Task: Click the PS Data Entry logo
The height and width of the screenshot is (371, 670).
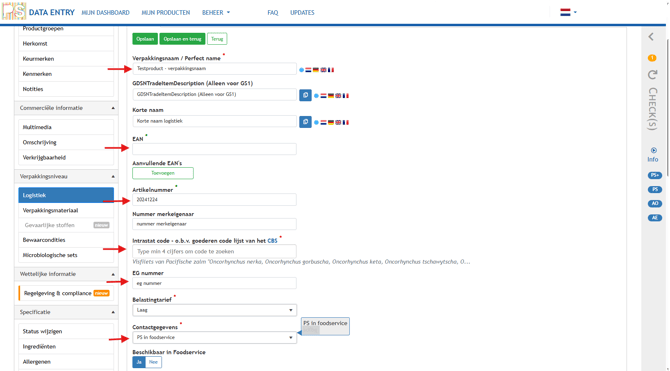Action: [x=14, y=12]
